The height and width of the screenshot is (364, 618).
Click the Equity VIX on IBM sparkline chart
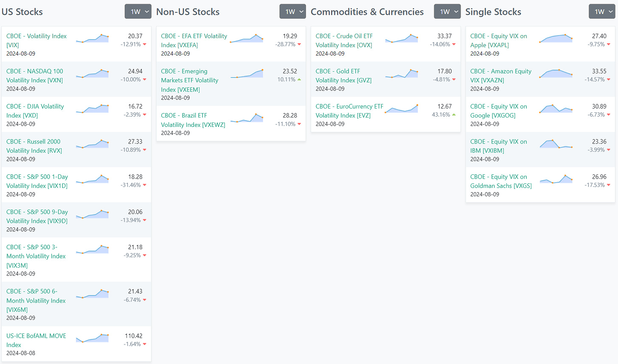pos(556,144)
